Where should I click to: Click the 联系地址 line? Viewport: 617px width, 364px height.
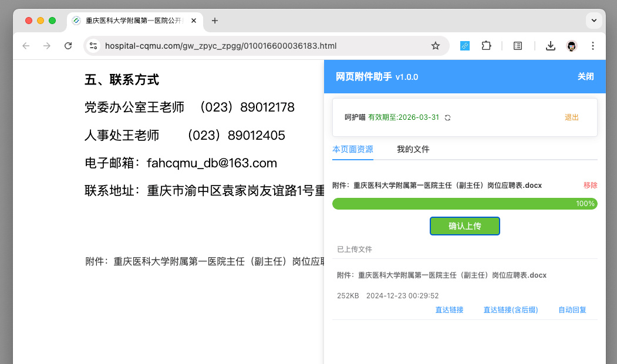204,190
